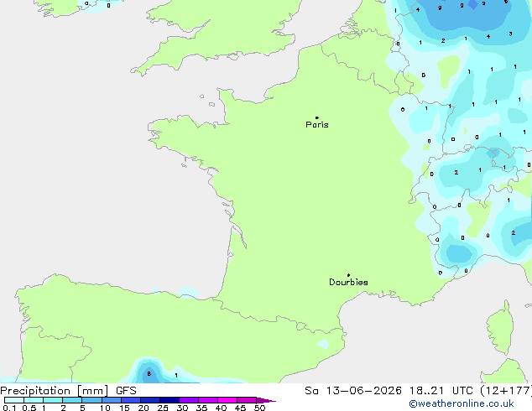This screenshot has height=411, width=532.
Task: Click the GFS model label
Action: click(126, 391)
